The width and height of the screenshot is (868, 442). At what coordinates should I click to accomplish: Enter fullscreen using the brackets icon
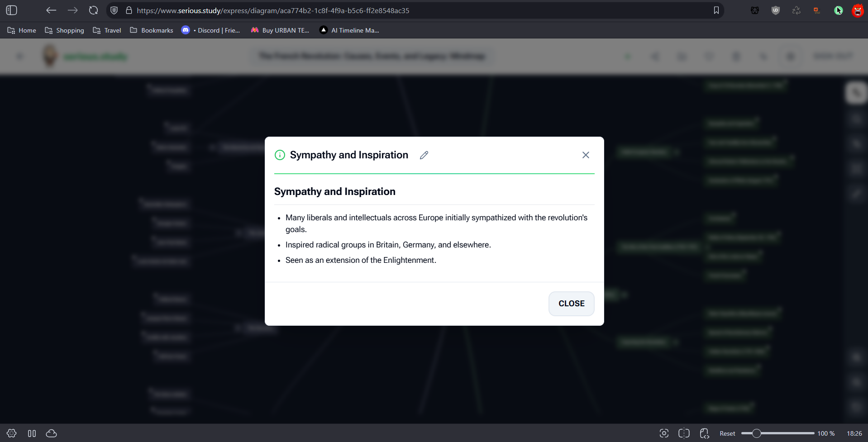[684, 433]
